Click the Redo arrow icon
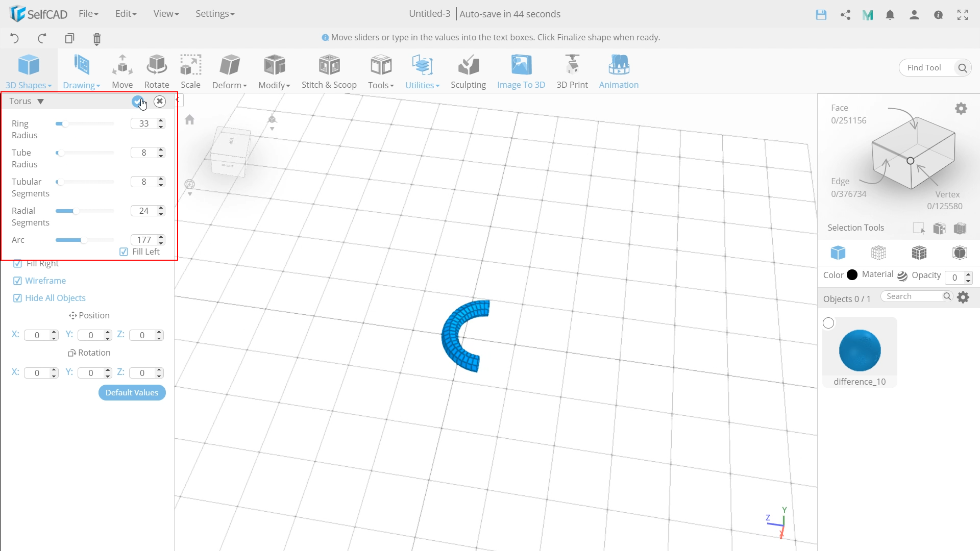Screen dimensions: 980x551 point(42,38)
